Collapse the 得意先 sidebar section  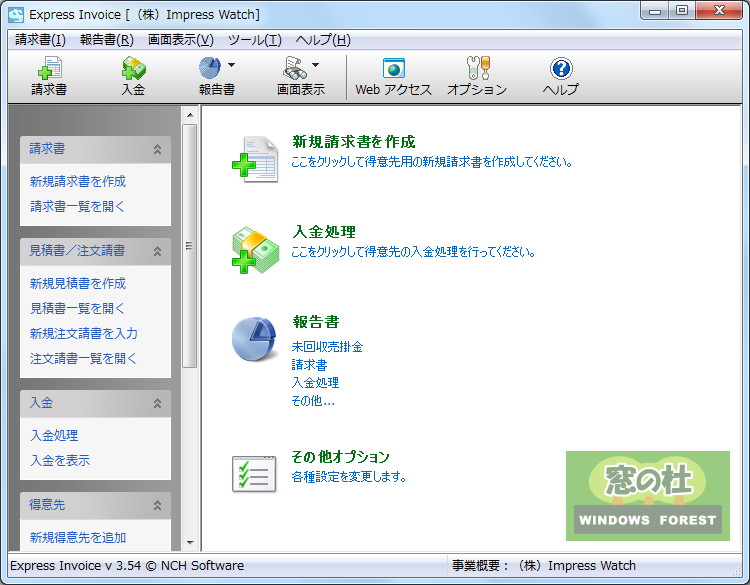point(157,505)
